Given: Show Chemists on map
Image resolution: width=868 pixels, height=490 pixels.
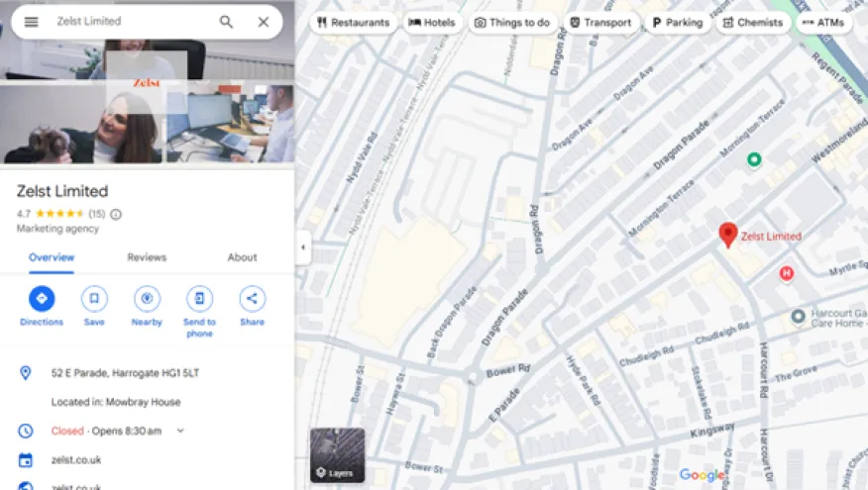Looking at the screenshot, I should [753, 23].
